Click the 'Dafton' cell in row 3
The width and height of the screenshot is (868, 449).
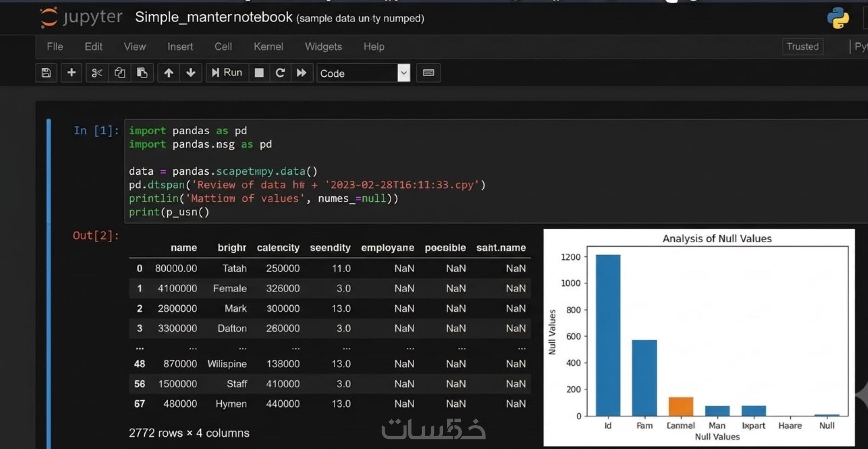coord(232,329)
